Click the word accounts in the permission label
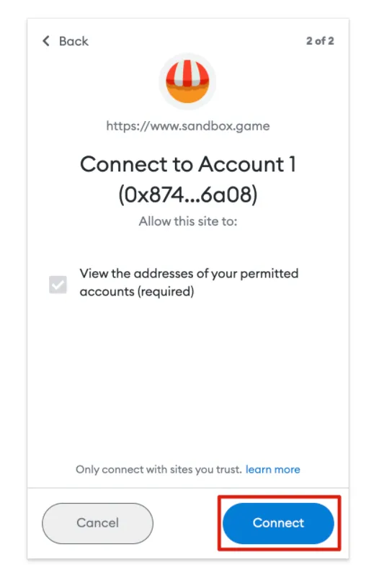The image size is (379, 588). [107, 292]
